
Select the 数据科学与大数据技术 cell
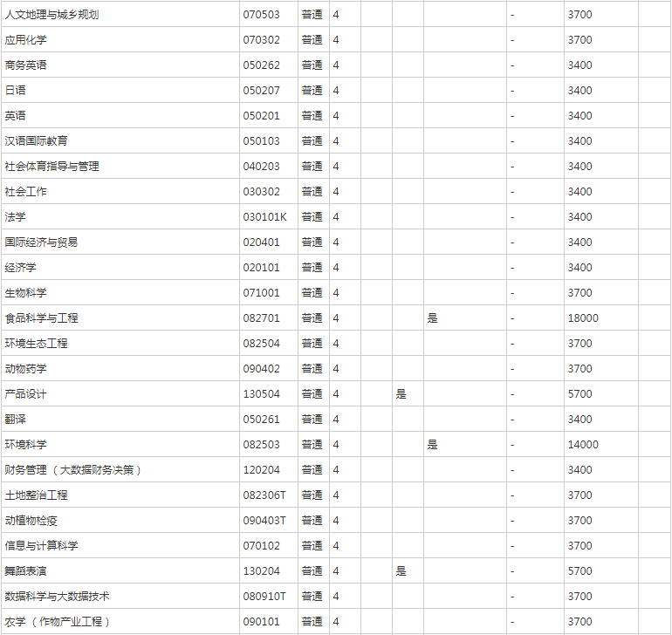pos(58,597)
